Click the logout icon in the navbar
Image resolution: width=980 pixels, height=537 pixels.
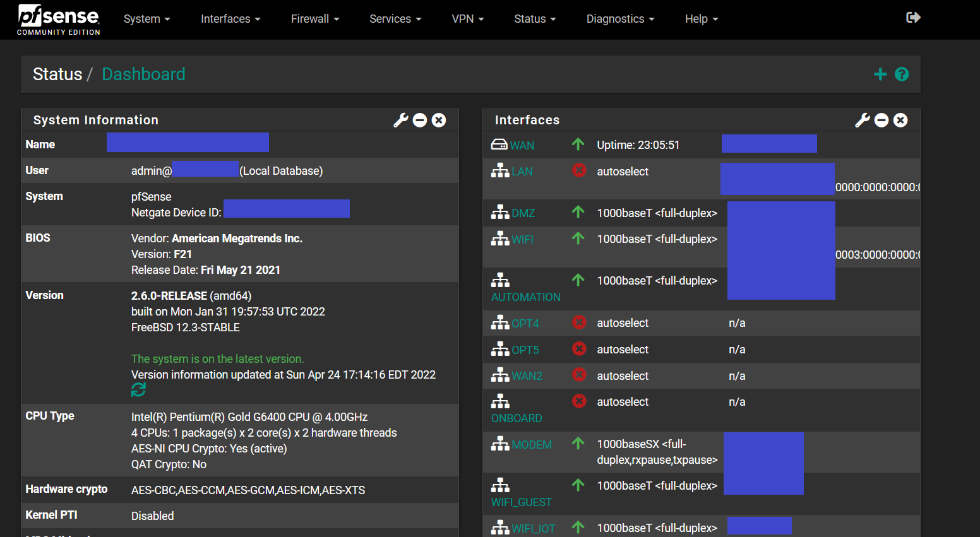point(913,18)
